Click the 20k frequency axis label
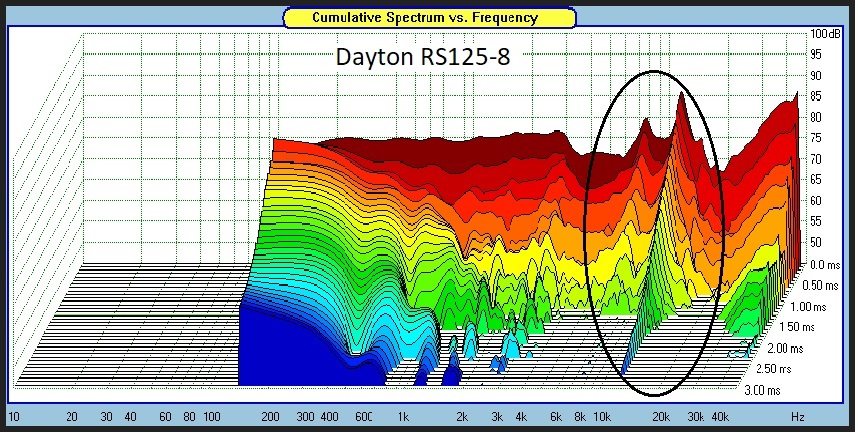 (661, 417)
